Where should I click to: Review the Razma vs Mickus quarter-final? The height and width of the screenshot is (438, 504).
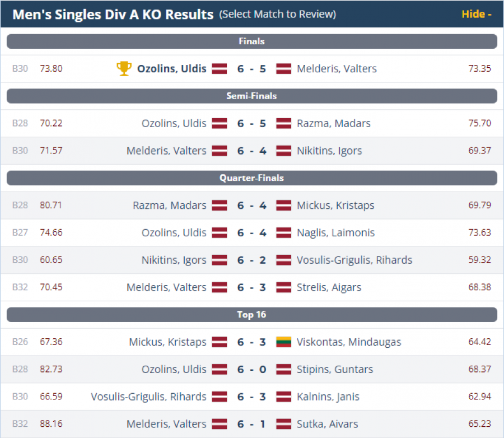(251, 206)
